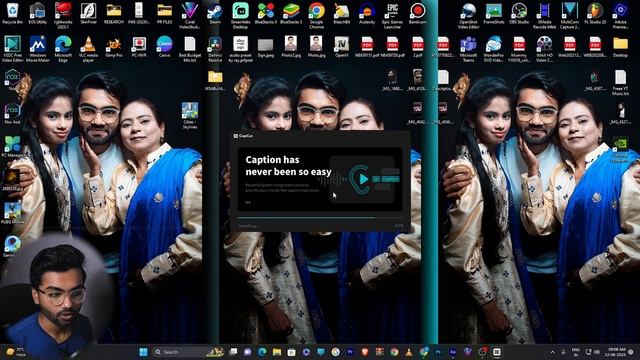The width and height of the screenshot is (640, 360).
Task: Launch Cities Skylines shortcut
Action: [x=190, y=115]
